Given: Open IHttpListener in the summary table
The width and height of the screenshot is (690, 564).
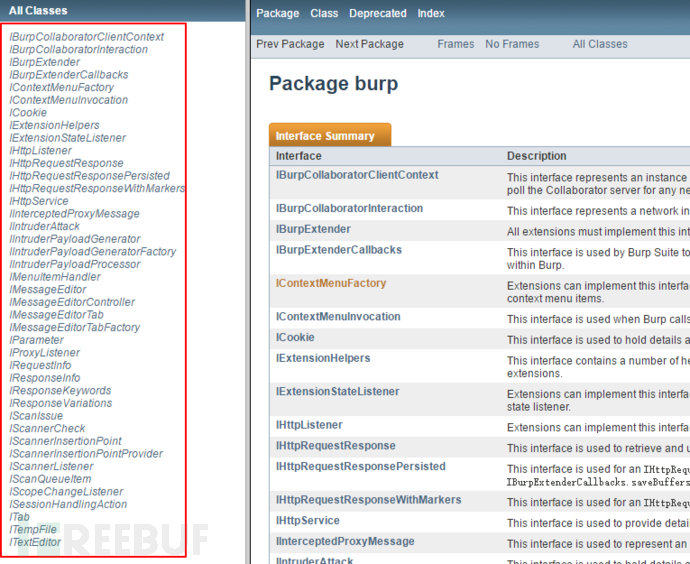Looking at the screenshot, I should pyautogui.click(x=309, y=425).
